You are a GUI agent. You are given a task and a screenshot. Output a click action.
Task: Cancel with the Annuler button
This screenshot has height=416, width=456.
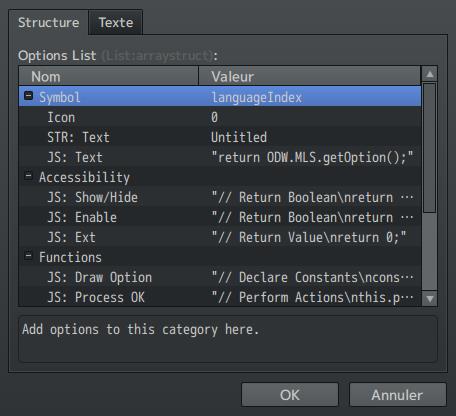[397, 395]
